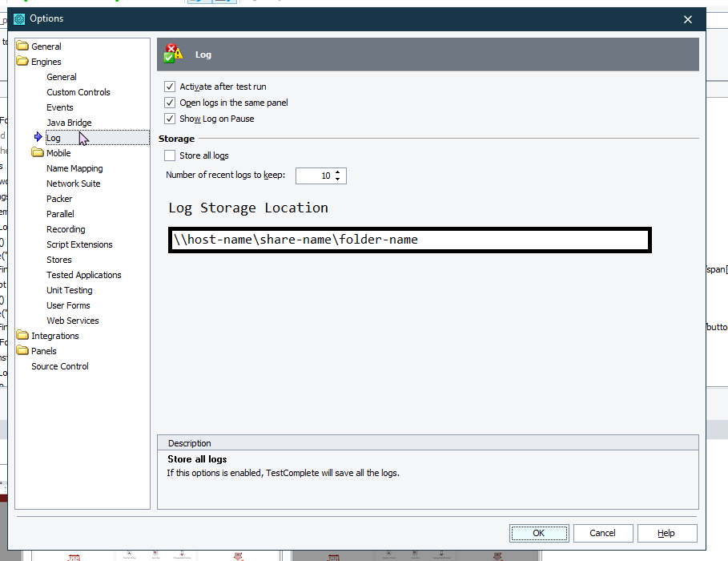Click the Options window title icon
Viewport: 728px width, 561px height.
point(19,19)
